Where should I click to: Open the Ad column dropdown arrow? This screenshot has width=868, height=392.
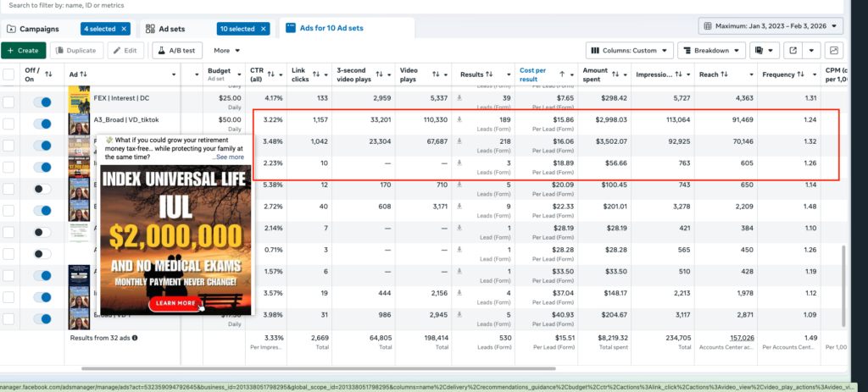(174, 75)
